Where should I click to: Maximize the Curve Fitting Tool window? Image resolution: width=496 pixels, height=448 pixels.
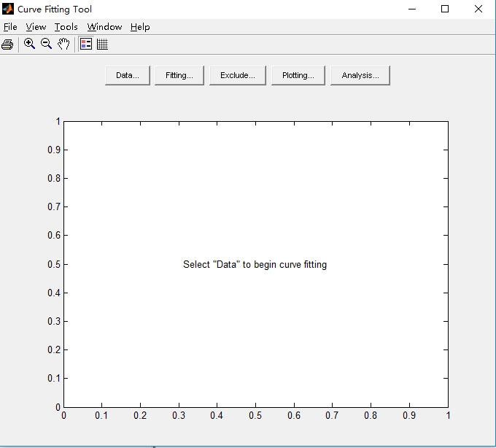(445, 9)
